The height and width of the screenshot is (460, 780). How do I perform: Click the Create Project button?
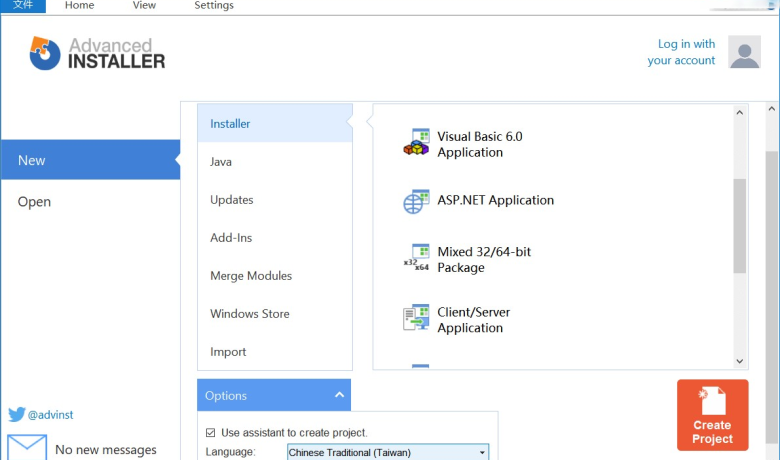pyautogui.click(x=712, y=415)
